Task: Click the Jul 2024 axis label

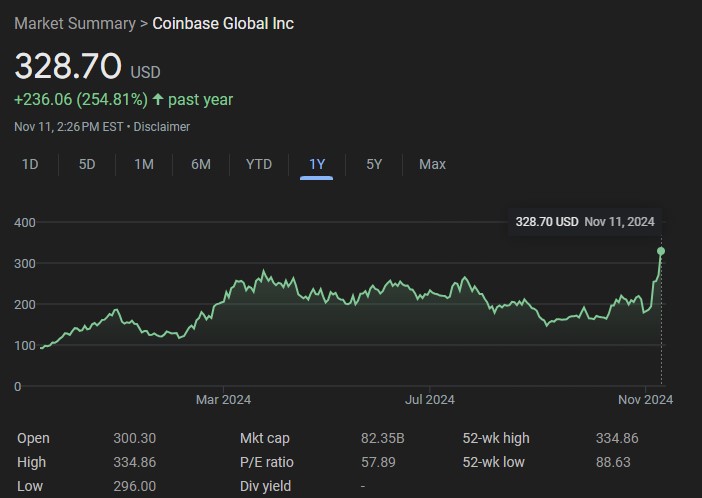Action: point(429,400)
